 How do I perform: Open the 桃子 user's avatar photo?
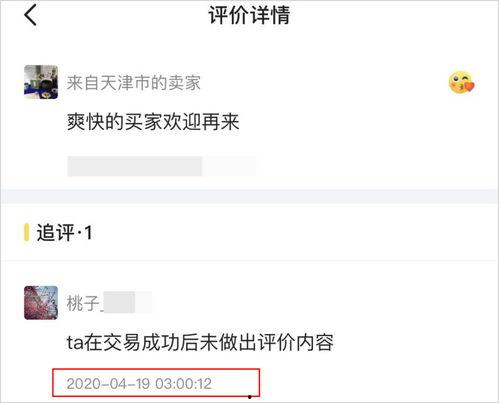[41, 303]
